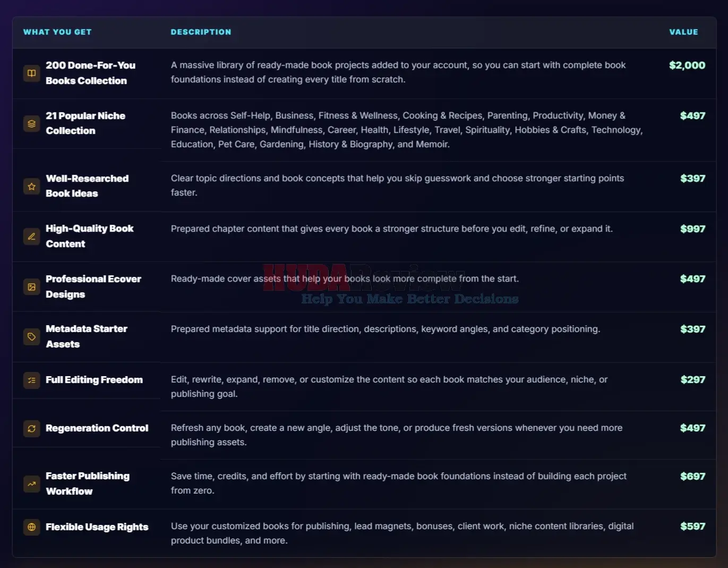The height and width of the screenshot is (568, 728).
Task: Select the High-Quality Book Content title
Action: pos(89,236)
